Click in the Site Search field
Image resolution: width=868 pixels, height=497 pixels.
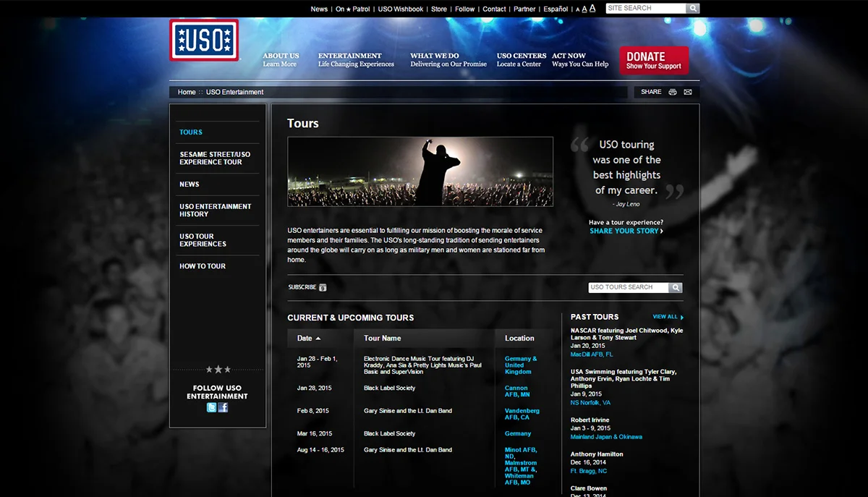point(646,9)
